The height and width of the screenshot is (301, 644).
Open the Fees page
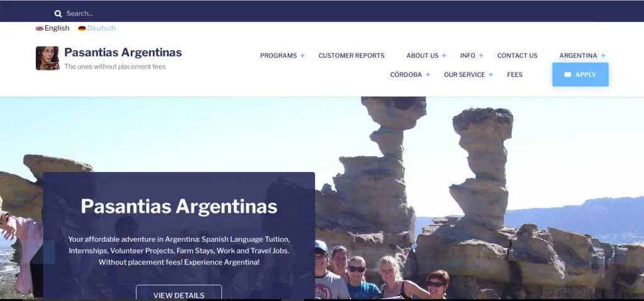click(514, 75)
